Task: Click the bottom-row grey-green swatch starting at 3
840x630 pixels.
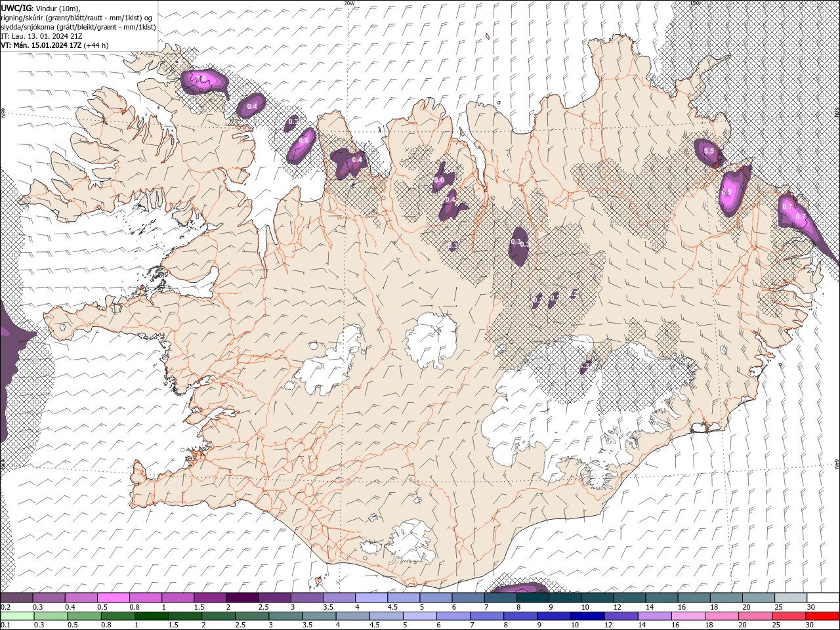Action: (285, 616)
